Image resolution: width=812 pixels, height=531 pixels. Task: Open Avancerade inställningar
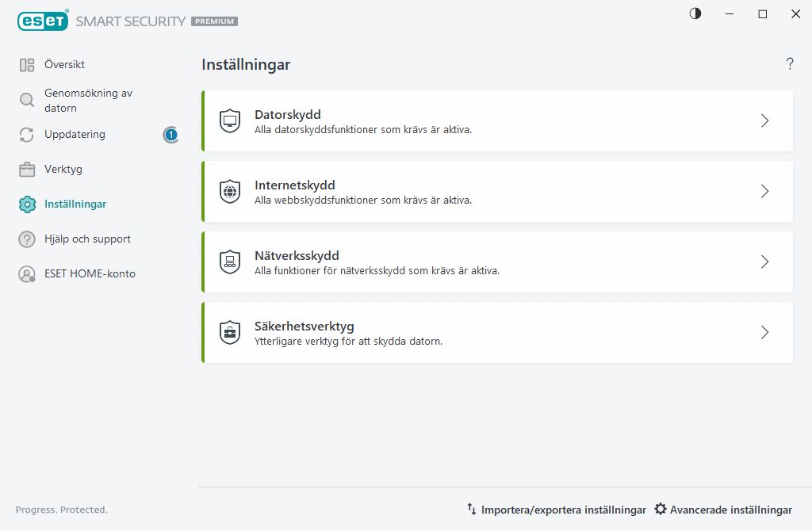[x=723, y=510]
